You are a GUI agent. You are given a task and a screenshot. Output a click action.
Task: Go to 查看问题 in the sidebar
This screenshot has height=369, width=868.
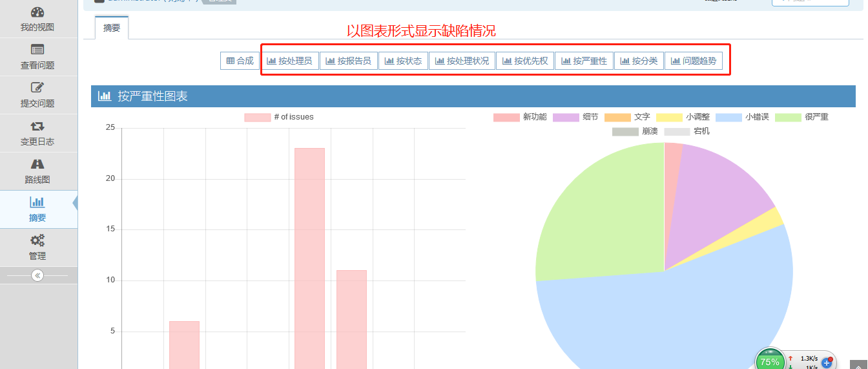[38, 57]
